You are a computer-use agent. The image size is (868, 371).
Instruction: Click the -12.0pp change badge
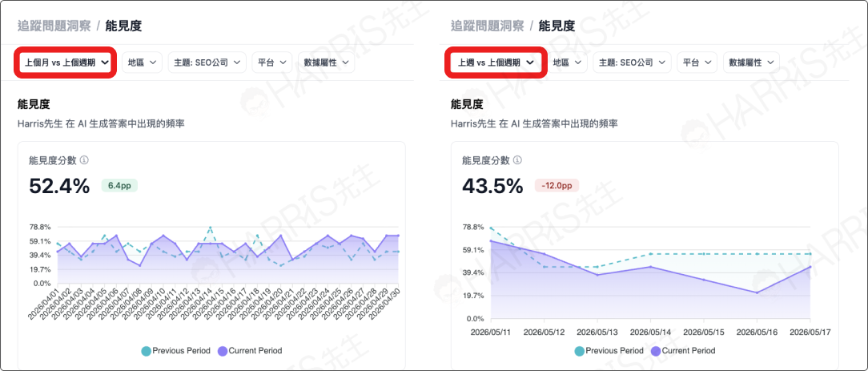coord(557,186)
